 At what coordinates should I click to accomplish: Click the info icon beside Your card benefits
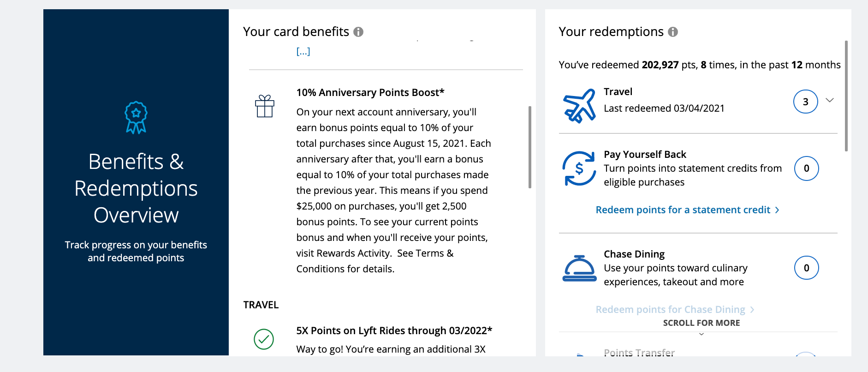pyautogui.click(x=358, y=32)
